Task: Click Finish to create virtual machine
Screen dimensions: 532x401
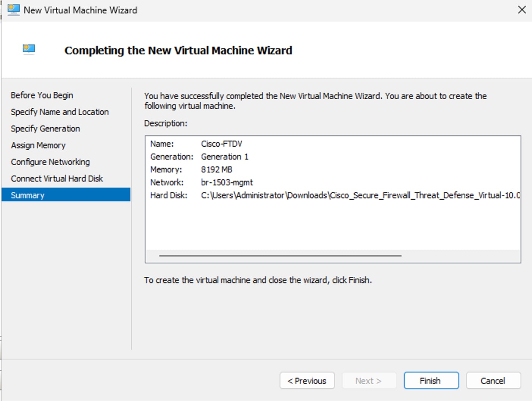Action: pos(431,381)
